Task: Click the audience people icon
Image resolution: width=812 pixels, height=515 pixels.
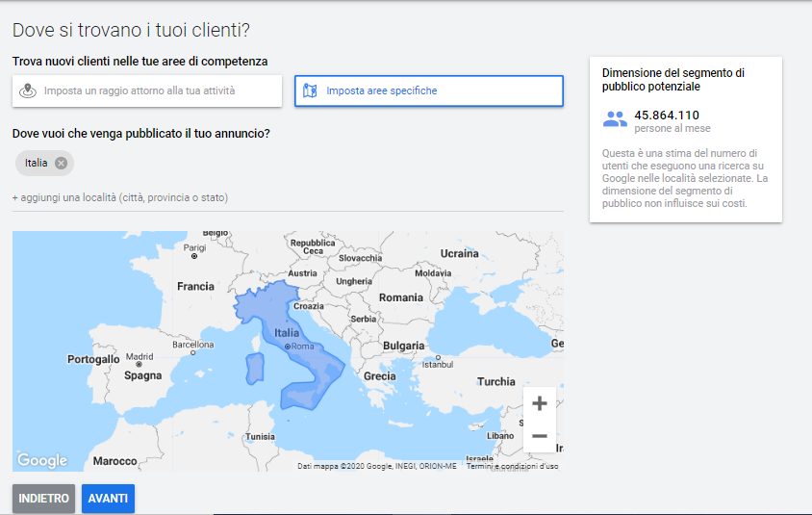Action: tap(615, 120)
